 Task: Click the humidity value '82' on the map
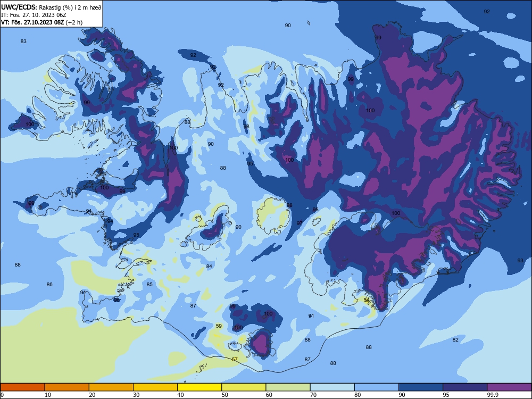(x=455, y=340)
